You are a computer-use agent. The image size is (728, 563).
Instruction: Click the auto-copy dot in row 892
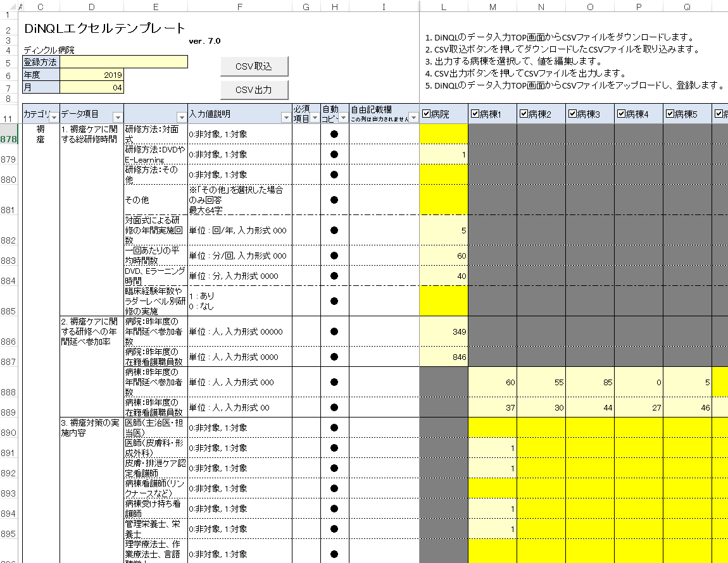[x=334, y=468]
